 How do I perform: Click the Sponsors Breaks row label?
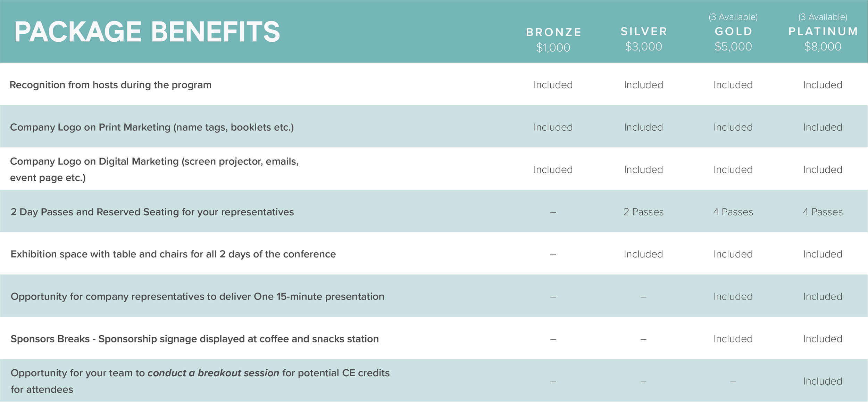[x=194, y=339]
